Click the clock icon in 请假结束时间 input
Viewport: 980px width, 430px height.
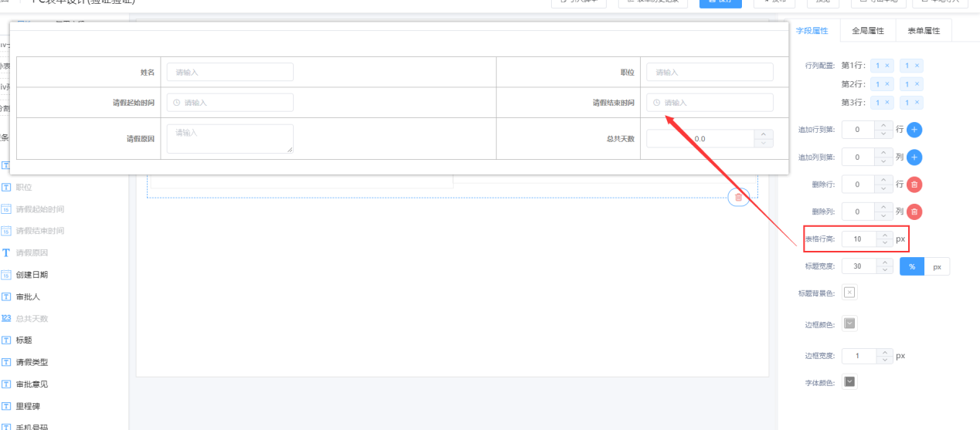click(657, 103)
